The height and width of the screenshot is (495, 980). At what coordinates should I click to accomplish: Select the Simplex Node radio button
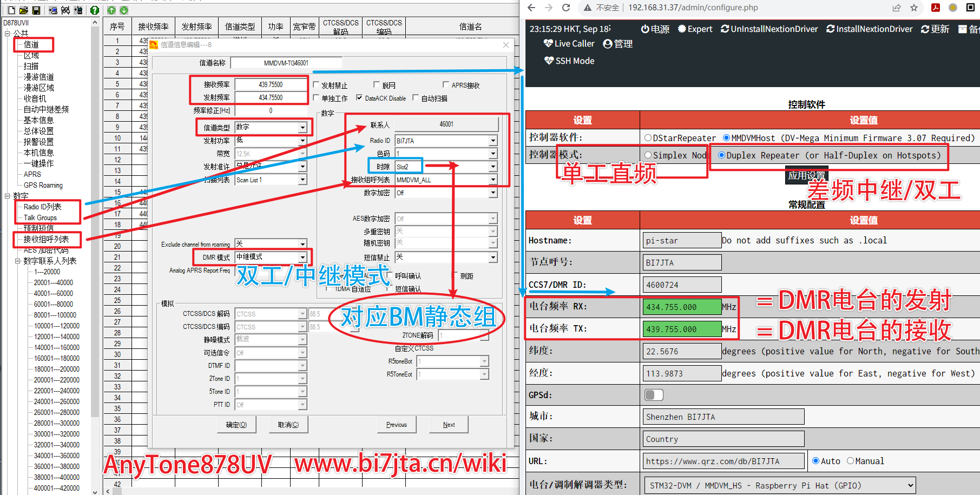coord(648,155)
